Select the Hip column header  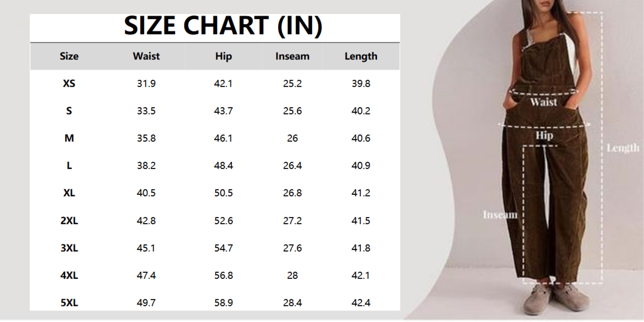(x=224, y=56)
